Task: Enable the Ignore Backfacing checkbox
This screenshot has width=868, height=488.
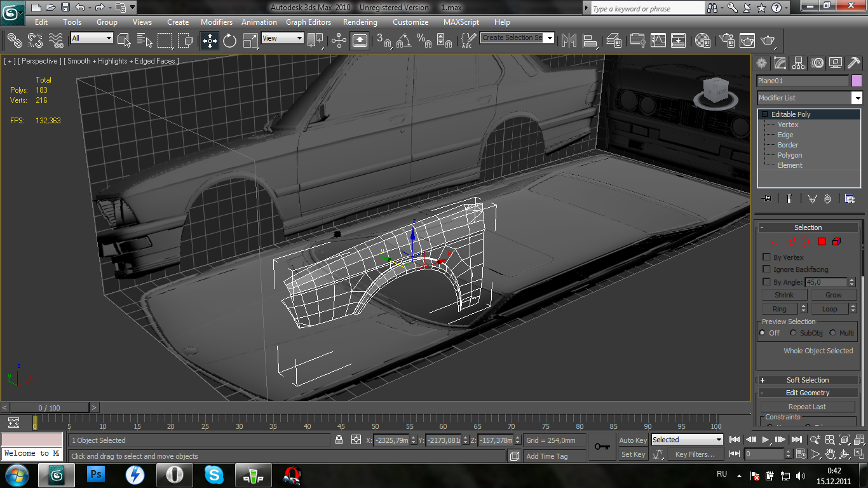Action: click(x=766, y=269)
